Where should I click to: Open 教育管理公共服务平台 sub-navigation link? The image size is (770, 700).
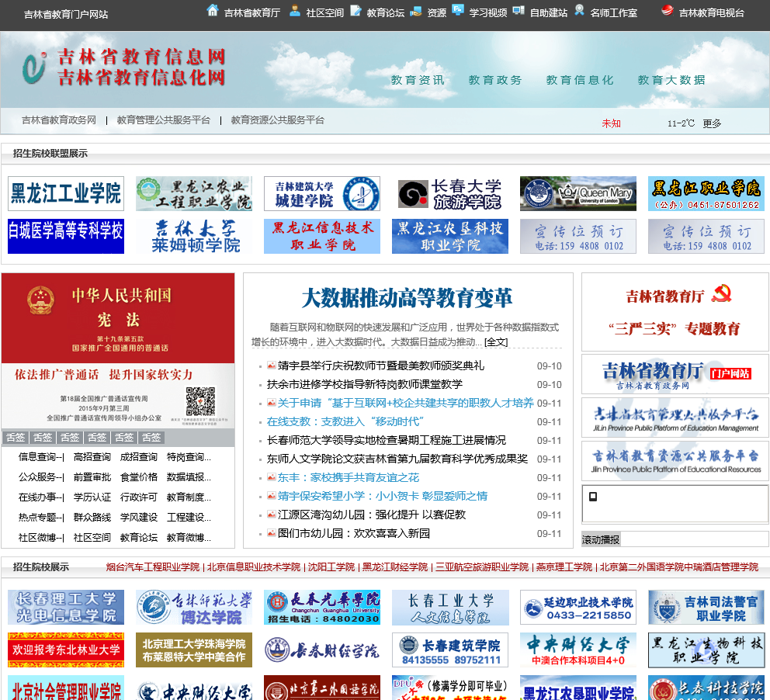click(x=164, y=120)
